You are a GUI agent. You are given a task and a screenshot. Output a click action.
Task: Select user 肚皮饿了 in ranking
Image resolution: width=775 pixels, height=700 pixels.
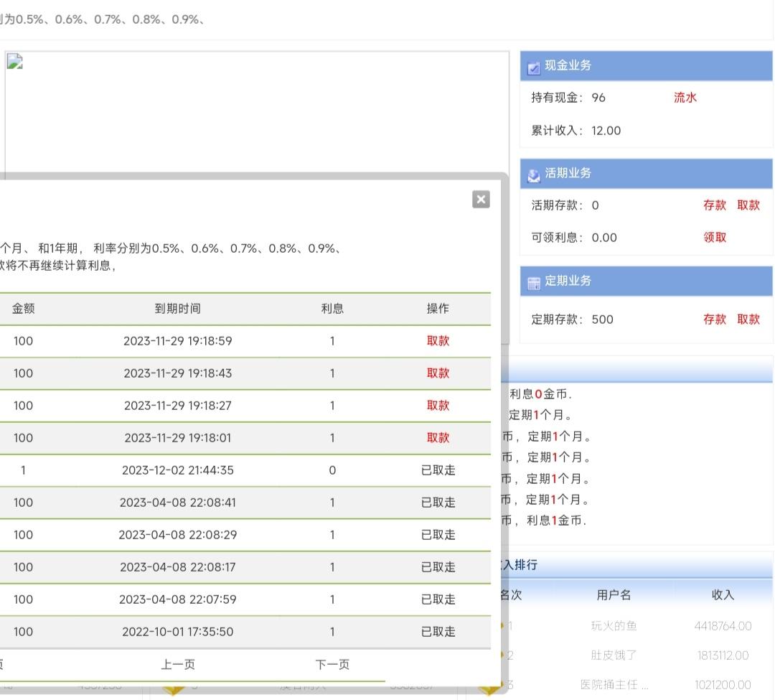[x=614, y=655]
